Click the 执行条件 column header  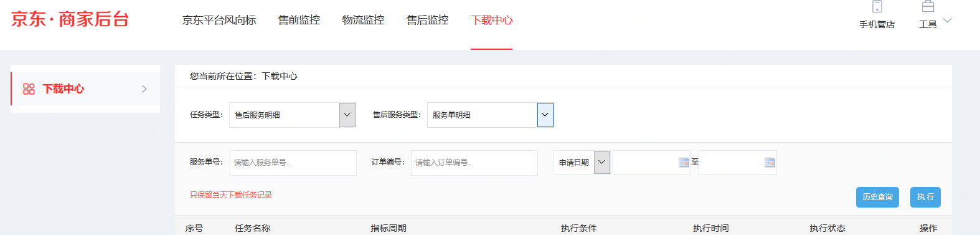pos(578,228)
